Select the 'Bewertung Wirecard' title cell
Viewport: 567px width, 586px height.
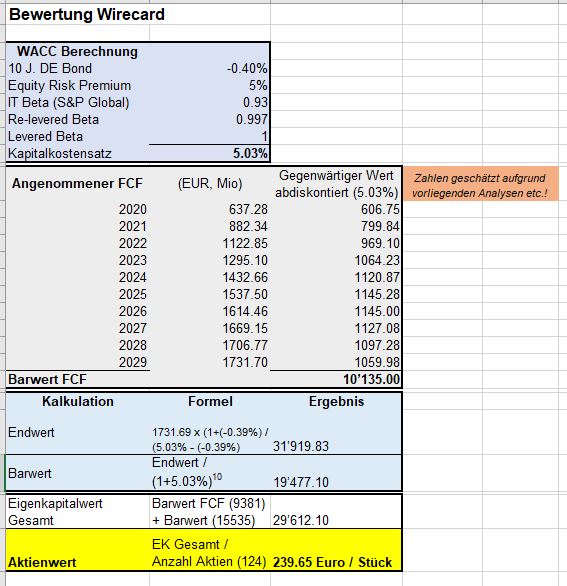pyautogui.click(x=87, y=15)
